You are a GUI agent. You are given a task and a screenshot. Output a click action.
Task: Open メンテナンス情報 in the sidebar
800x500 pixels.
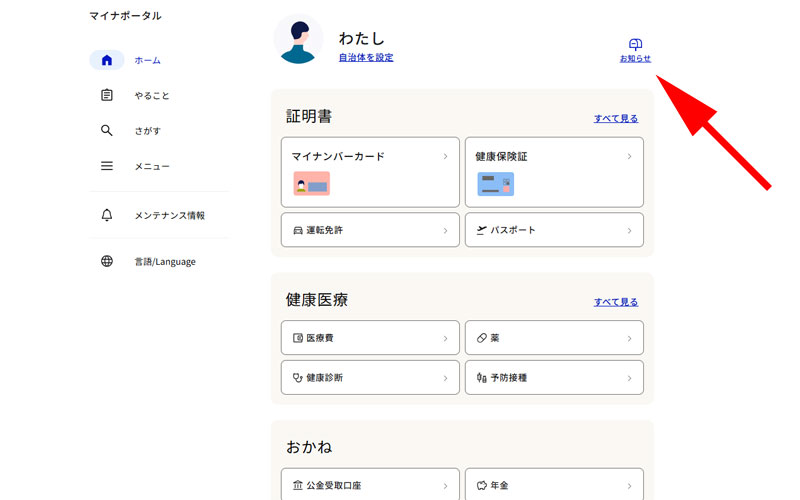(x=169, y=215)
